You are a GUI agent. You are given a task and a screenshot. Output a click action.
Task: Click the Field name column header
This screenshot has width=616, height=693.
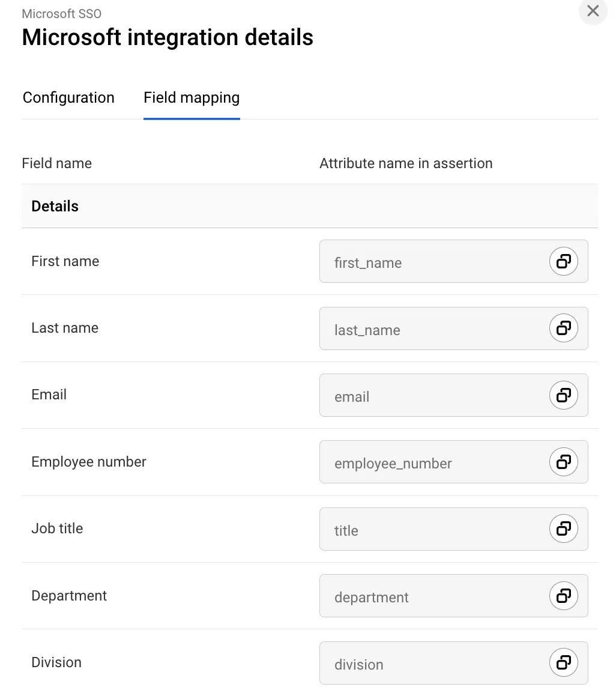tap(57, 163)
